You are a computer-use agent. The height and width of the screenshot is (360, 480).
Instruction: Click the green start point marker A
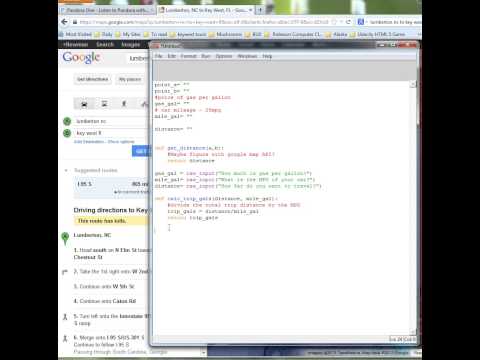click(67, 121)
